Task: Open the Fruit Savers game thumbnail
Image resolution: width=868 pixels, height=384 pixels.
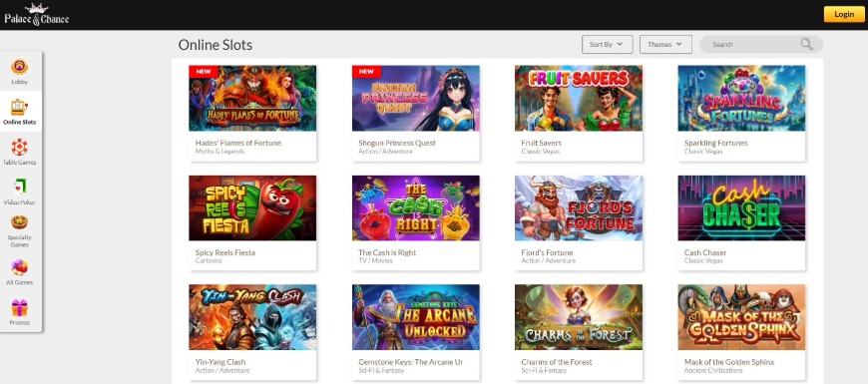Action: click(x=579, y=98)
